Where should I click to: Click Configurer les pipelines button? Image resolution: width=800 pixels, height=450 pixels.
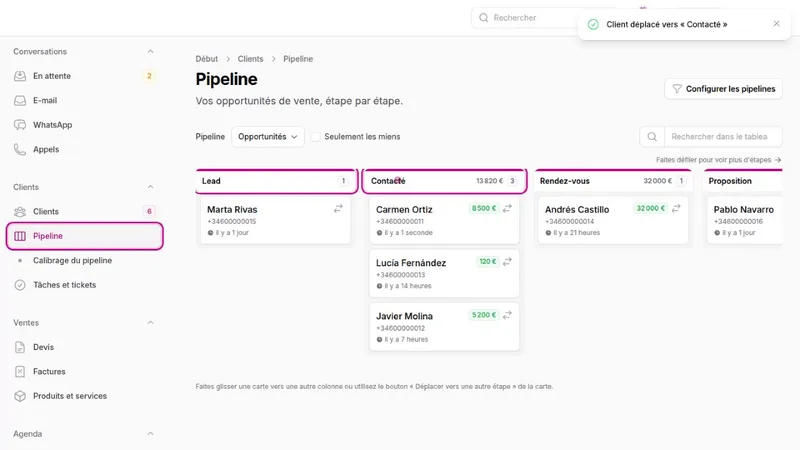click(x=723, y=89)
